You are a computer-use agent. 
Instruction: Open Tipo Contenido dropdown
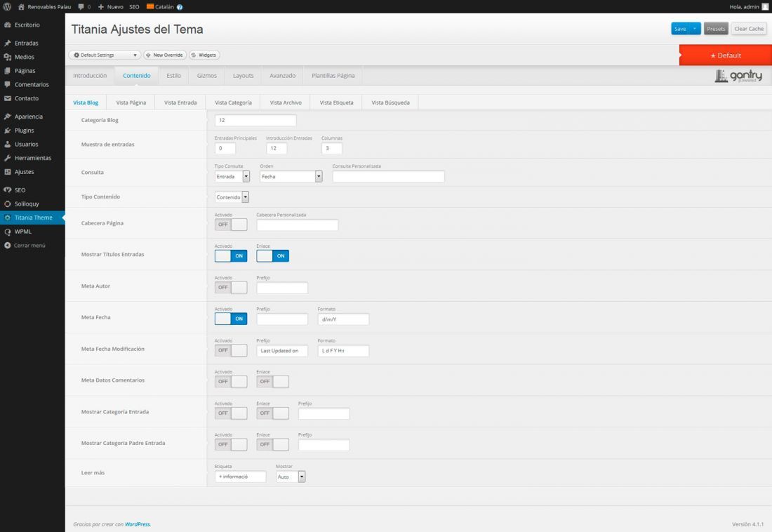(232, 197)
